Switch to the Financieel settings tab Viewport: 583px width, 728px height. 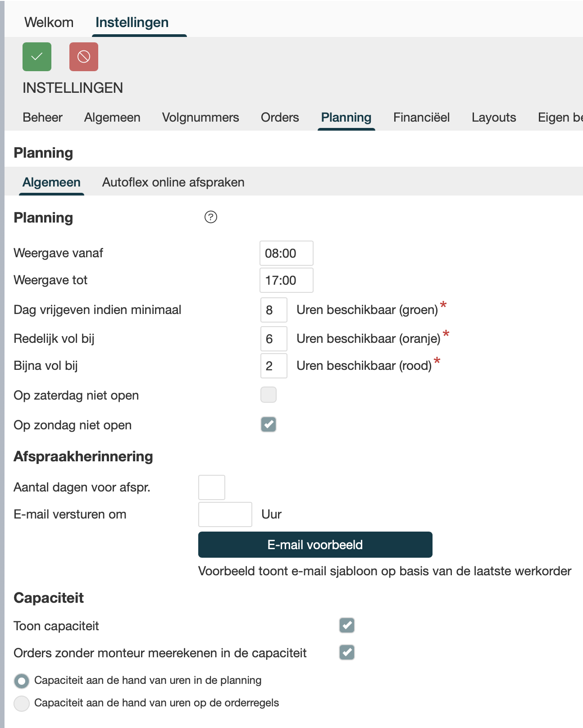click(x=421, y=118)
